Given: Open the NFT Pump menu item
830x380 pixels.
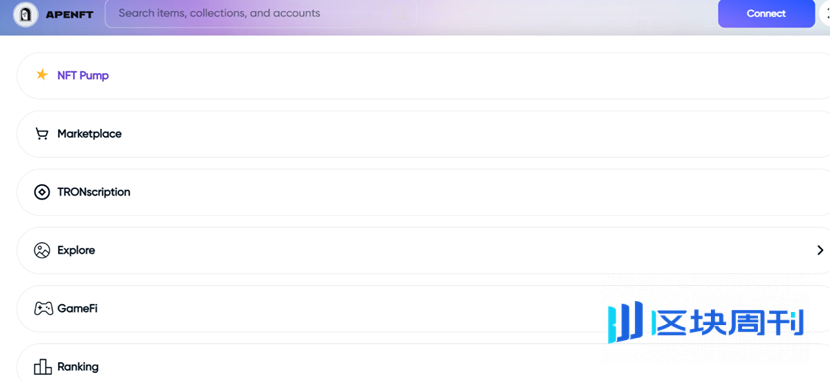Looking at the screenshot, I should click(x=423, y=76).
